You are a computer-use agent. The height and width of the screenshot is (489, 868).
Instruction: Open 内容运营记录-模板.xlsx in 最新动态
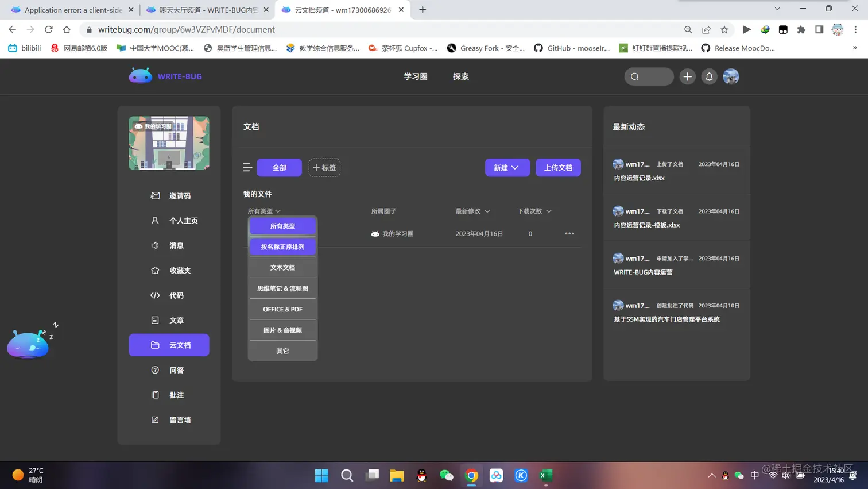647,225
